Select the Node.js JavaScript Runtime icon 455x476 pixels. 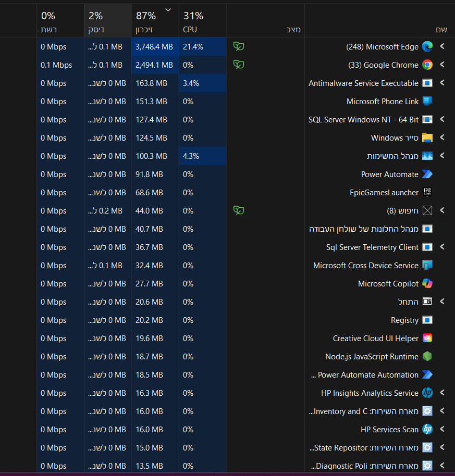427,357
